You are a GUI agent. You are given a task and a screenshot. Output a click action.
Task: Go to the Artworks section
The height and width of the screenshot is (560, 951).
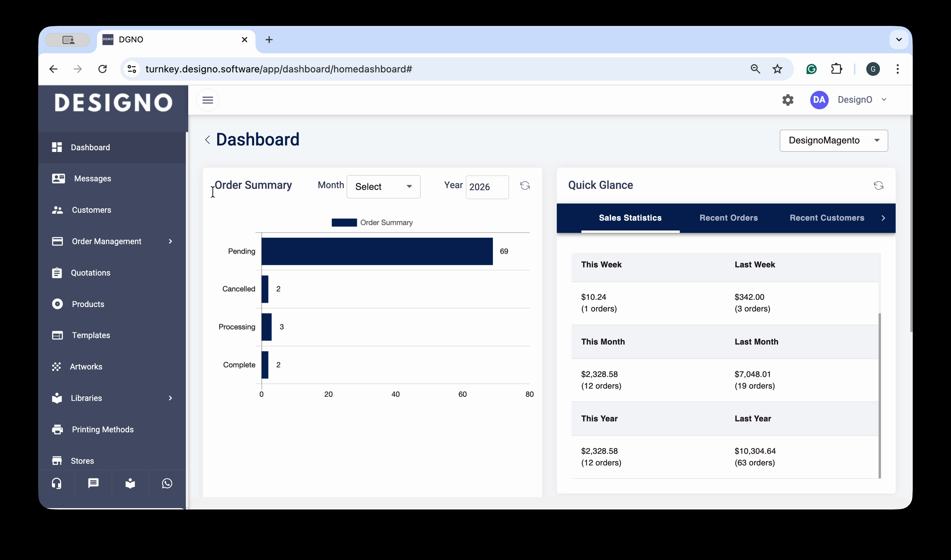click(86, 366)
